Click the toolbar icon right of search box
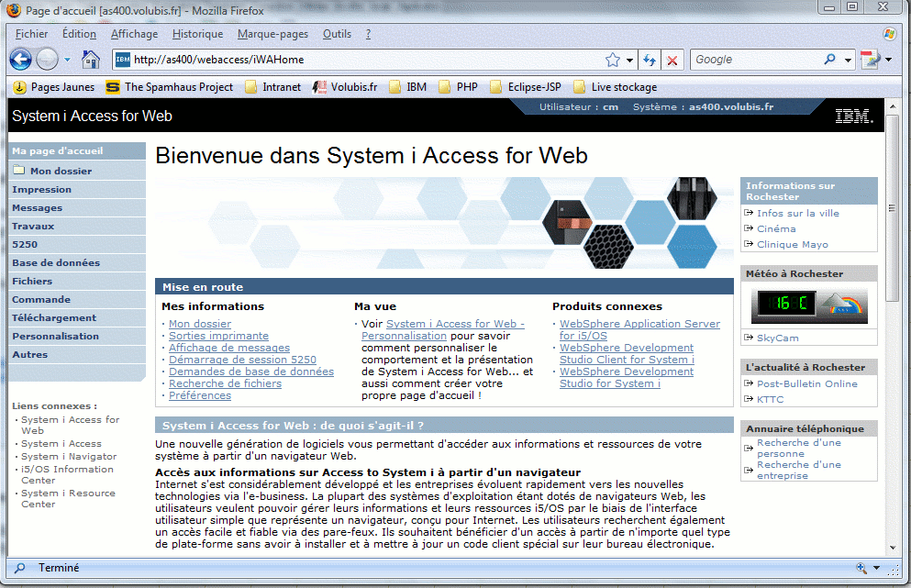This screenshot has width=911, height=588. click(871, 60)
